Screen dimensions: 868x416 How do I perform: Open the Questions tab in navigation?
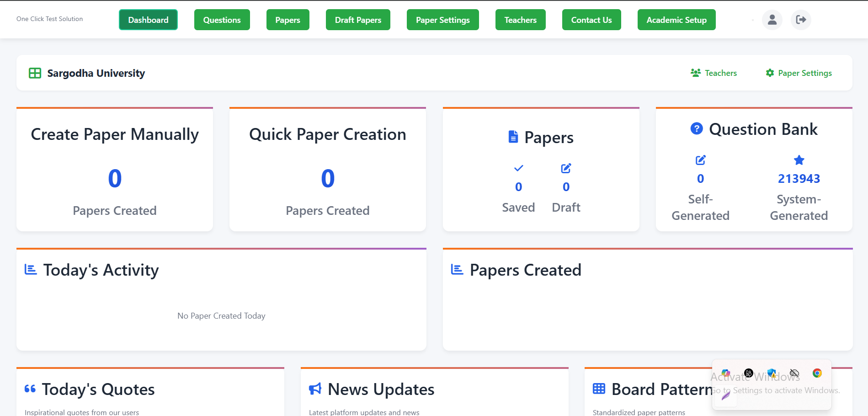(x=222, y=20)
